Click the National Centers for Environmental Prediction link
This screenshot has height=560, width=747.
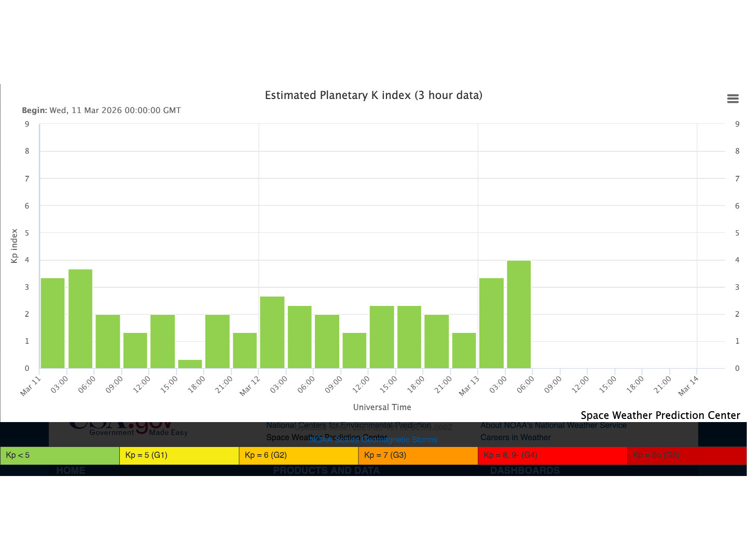click(x=348, y=425)
